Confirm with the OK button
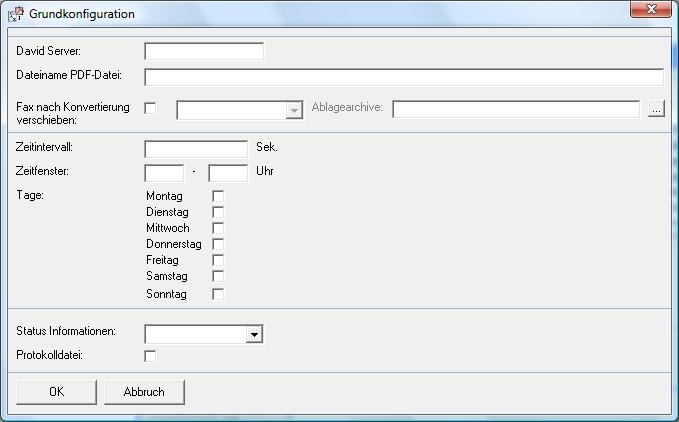The width and height of the screenshot is (679, 422). (56, 392)
